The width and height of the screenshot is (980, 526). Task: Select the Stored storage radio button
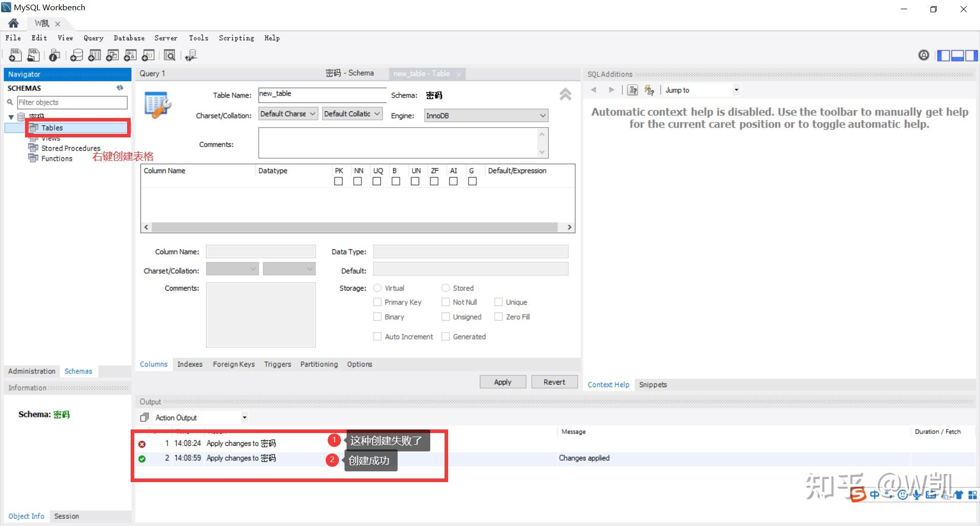(446, 288)
